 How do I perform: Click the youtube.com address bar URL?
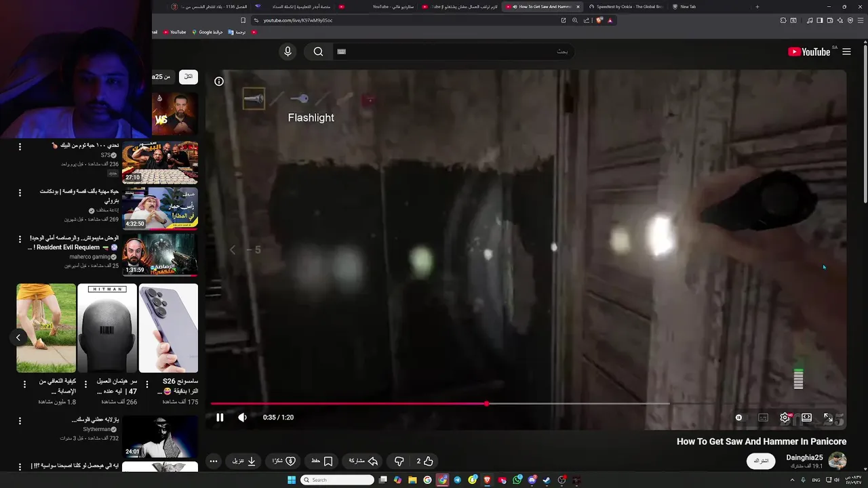coord(298,20)
